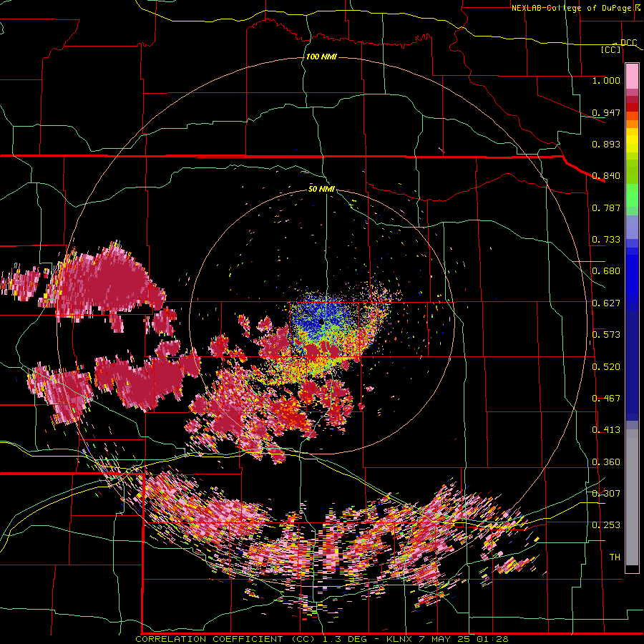
Task: Click the 50 NMI range ring label
Action: pos(321,190)
